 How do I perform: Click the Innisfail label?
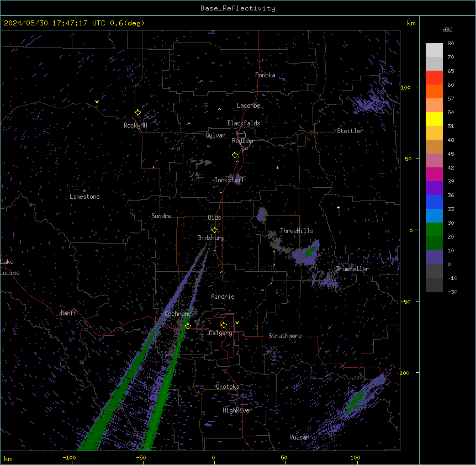[x=229, y=180]
